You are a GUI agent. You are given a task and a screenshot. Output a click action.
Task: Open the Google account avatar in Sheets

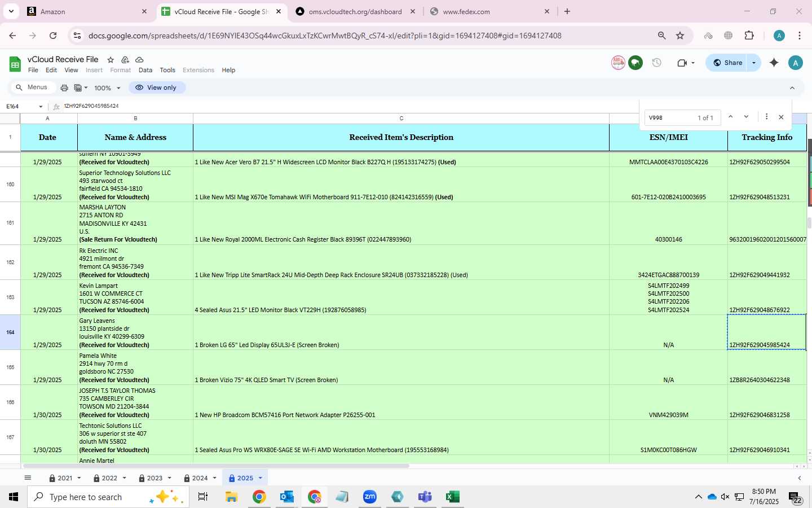pos(796,63)
